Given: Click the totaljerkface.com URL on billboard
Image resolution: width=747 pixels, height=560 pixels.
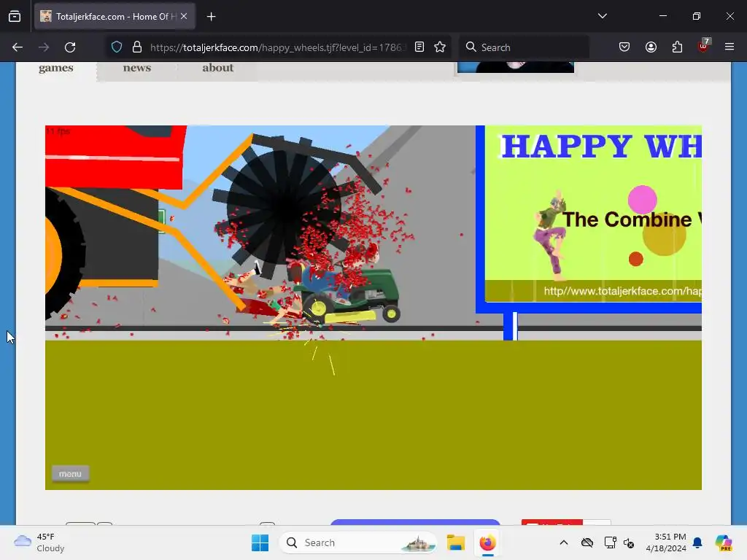Looking at the screenshot, I should pyautogui.click(x=622, y=291).
